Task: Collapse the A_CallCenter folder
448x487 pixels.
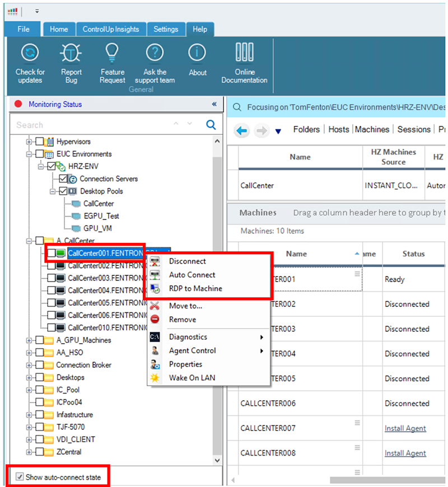Action: [x=29, y=241]
